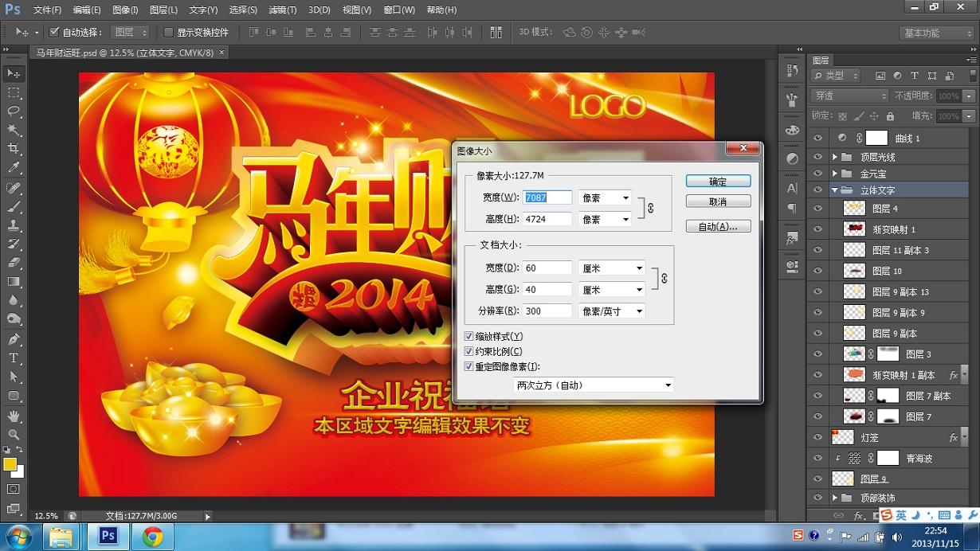The image size is (980, 551).
Task: Hide the 灯笼 layer
Action: [x=817, y=437]
